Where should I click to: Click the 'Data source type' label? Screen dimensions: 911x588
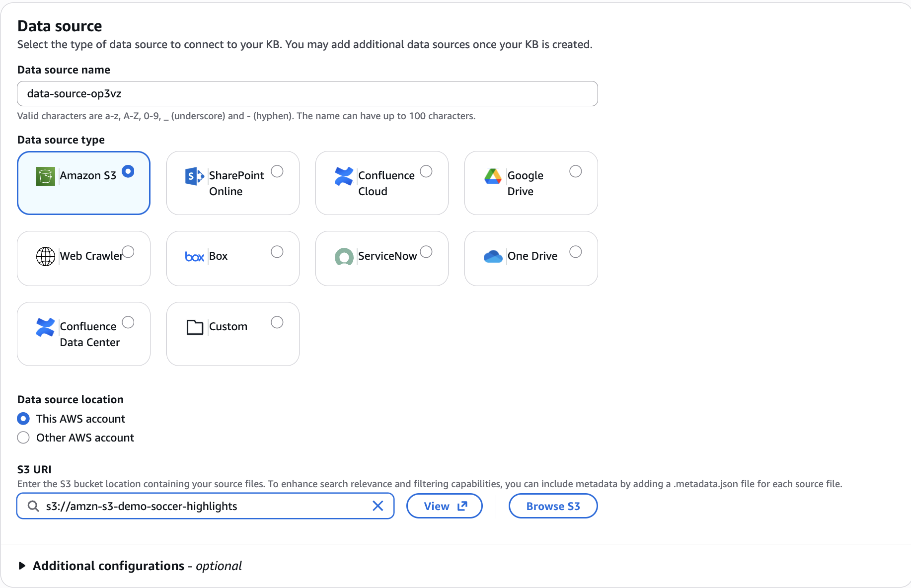61,140
